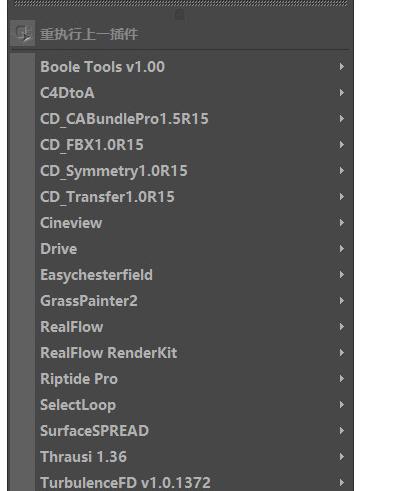Expand the CD_FBX1.0R15 submenu arrow
The width and height of the screenshot is (419, 491).
pyautogui.click(x=342, y=145)
